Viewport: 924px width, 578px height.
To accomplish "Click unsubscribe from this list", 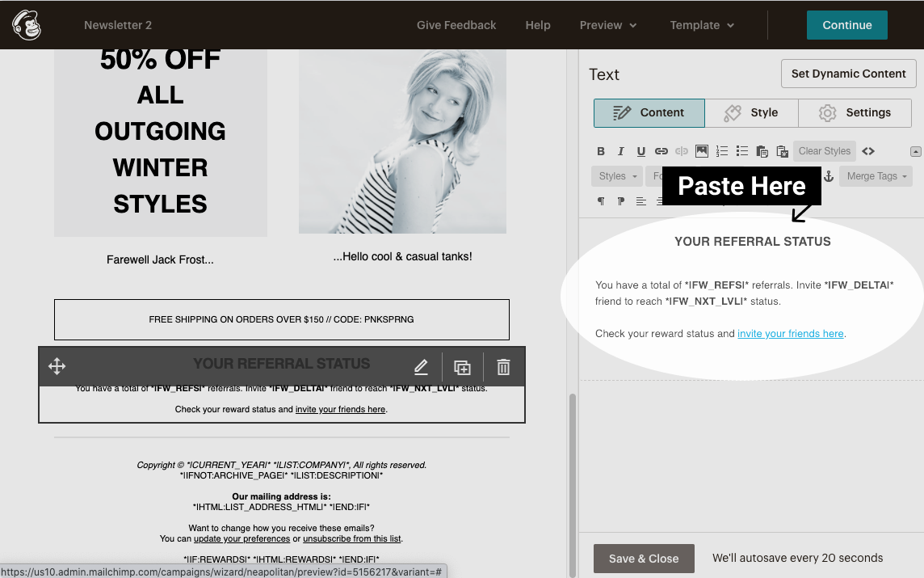I will [352, 538].
